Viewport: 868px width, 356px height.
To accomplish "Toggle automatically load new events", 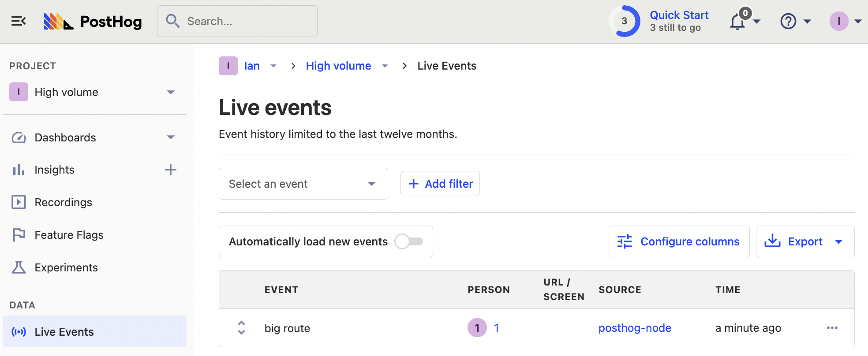I will [409, 241].
